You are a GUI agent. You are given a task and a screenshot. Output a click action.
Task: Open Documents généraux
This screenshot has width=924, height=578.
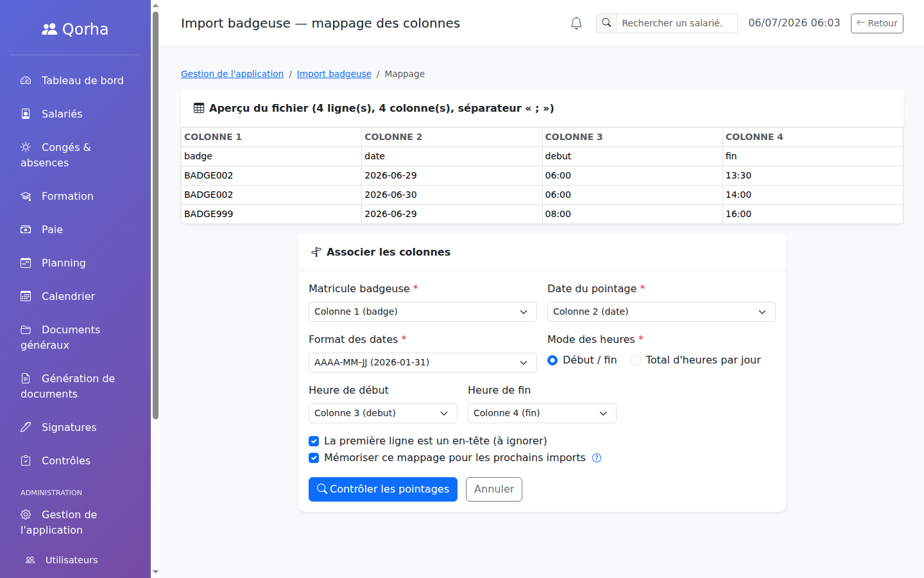[x=76, y=337]
